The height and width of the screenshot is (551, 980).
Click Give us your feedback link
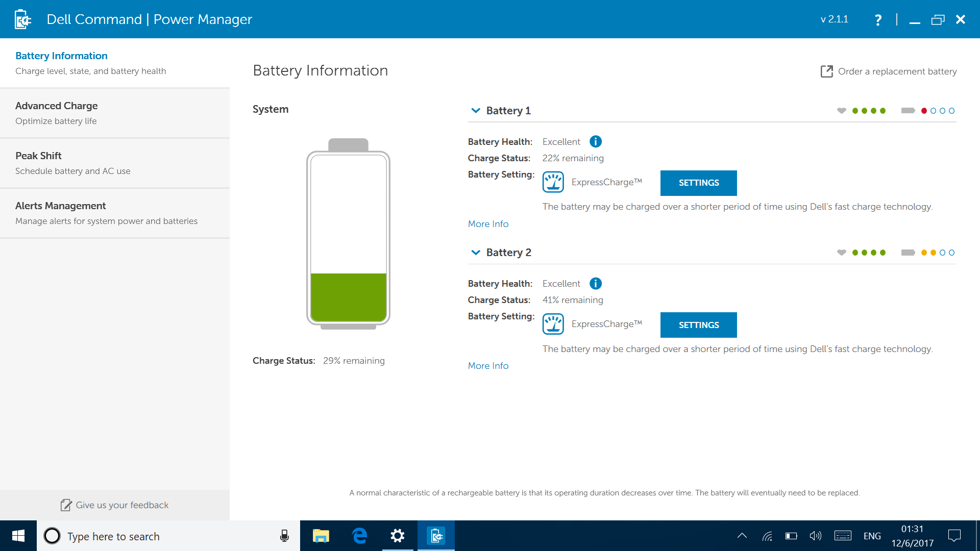click(x=122, y=505)
